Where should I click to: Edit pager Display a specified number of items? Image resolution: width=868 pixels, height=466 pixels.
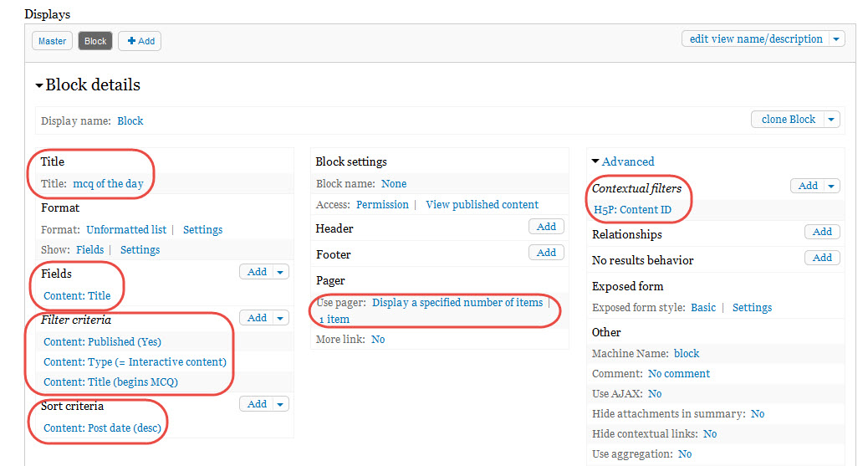coord(457,303)
